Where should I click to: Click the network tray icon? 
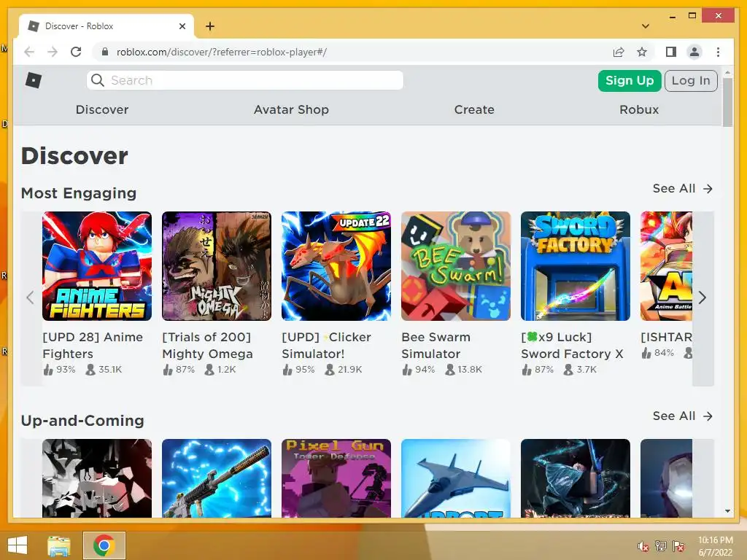coord(661,545)
